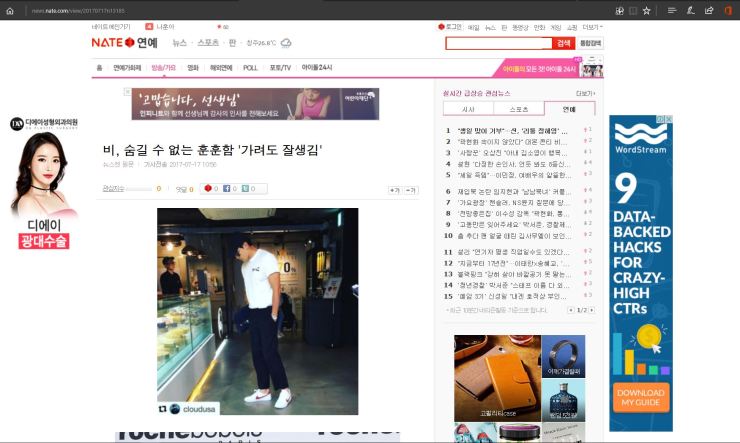The height and width of the screenshot is (443, 740).
Task: Click the 검색 search button
Action: (x=563, y=43)
